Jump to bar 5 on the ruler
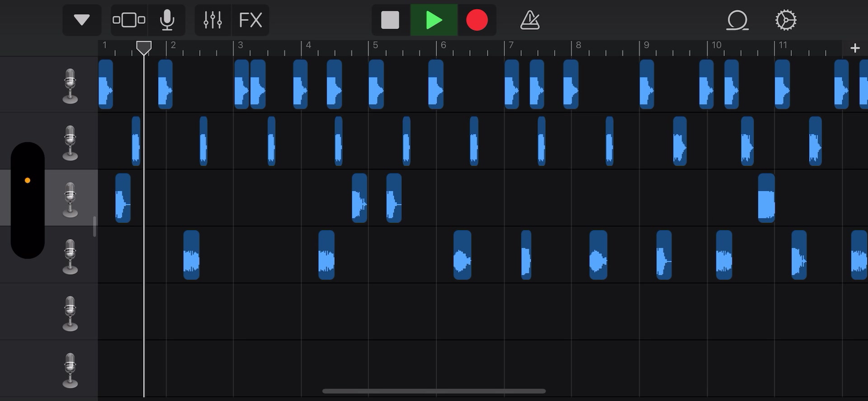 tap(375, 45)
